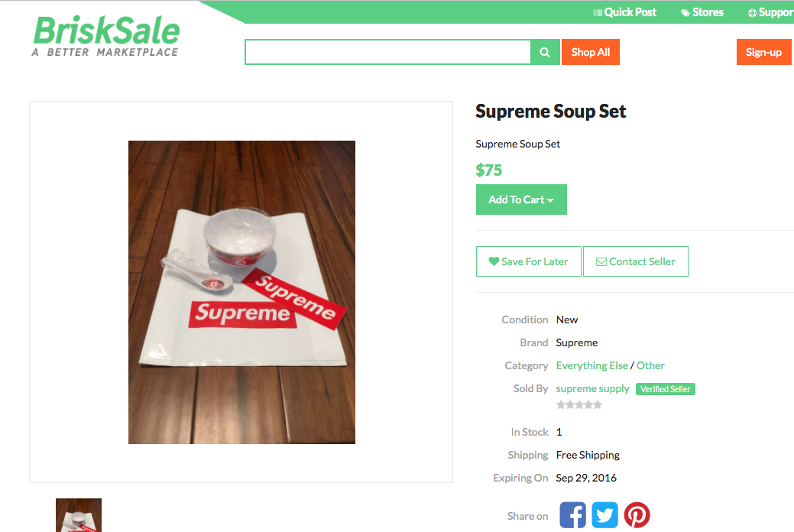Expand the Add To Cart dropdown

521,199
